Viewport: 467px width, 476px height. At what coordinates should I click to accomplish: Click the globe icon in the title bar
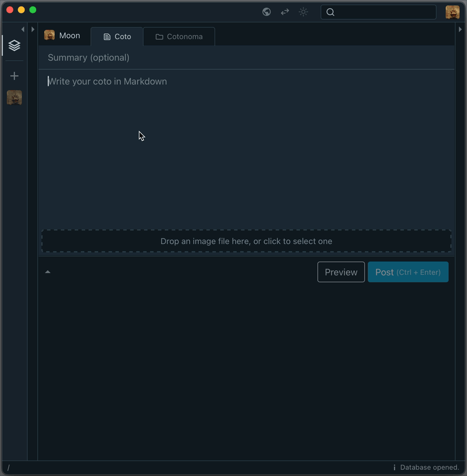(x=266, y=12)
